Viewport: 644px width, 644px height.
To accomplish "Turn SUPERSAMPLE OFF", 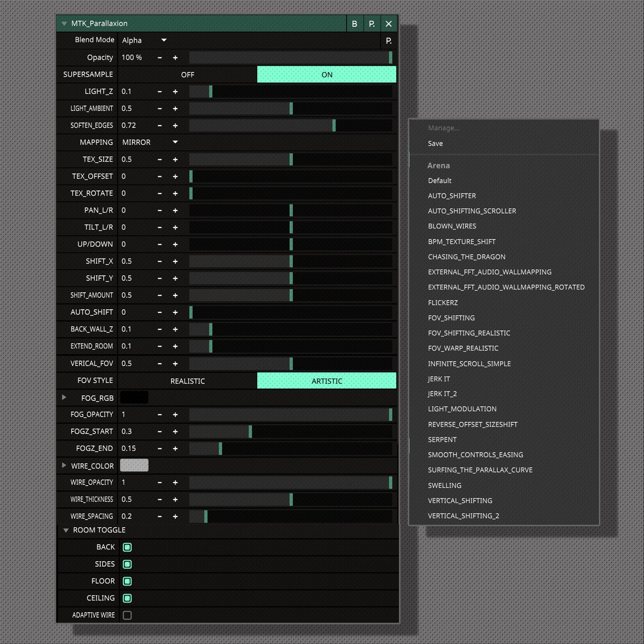I will pos(188,74).
